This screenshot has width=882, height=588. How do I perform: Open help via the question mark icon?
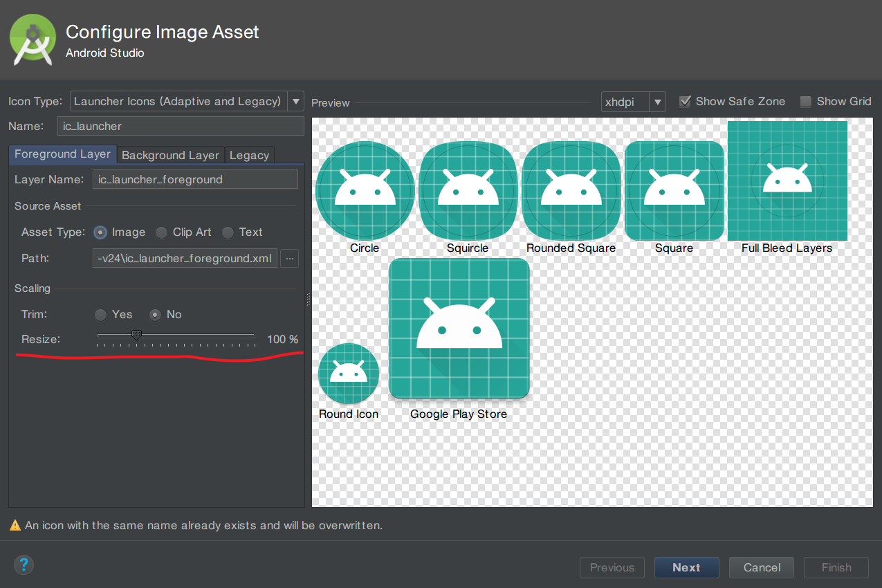click(x=24, y=565)
